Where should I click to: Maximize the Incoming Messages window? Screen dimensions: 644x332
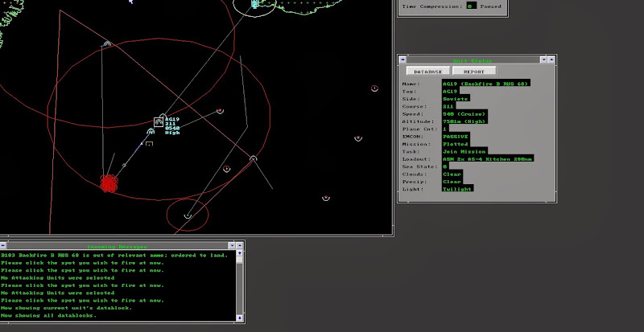pyautogui.click(x=239, y=245)
